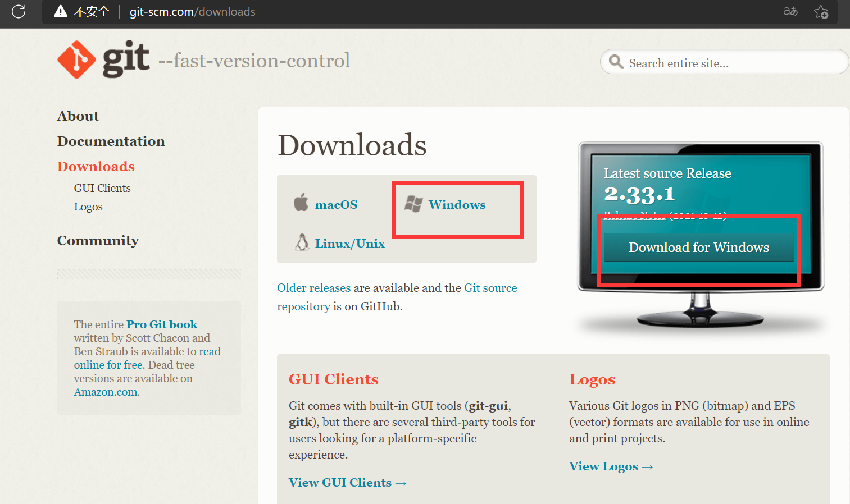Click the git diamond logo
This screenshot has width=850, height=504.
tap(76, 59)
